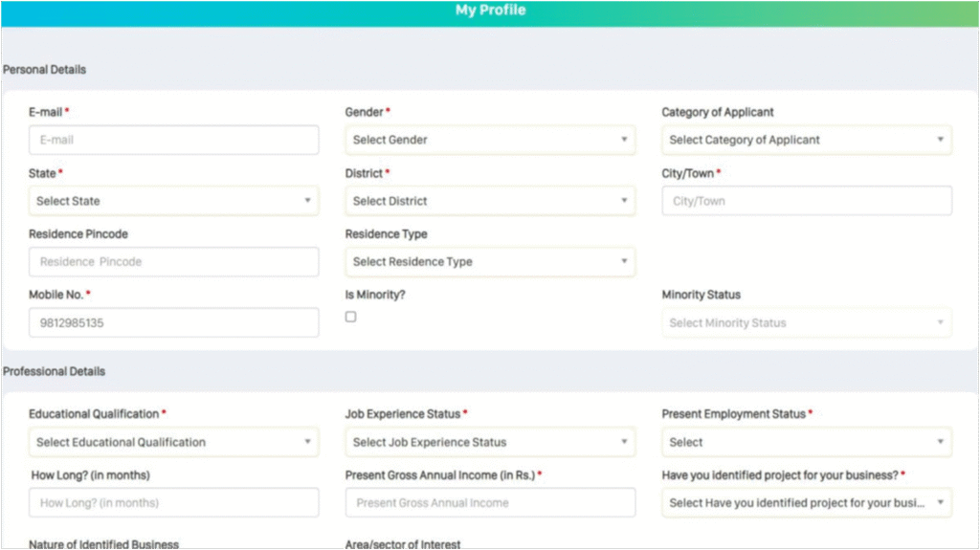This screenshot has width=980, height=550.
Task: Click the How Long (in months) field
Action: pyautogui.click(x=173, y=502)
